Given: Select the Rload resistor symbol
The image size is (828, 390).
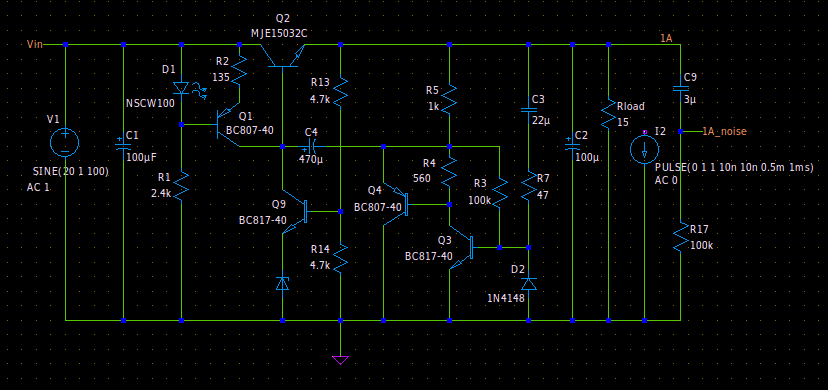Looking at the screenshot, I should [608, 112].
